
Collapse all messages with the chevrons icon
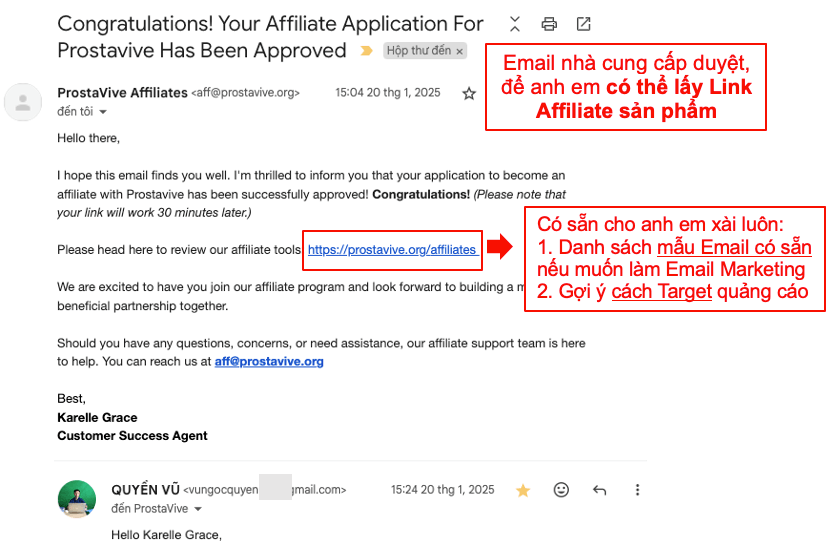coord(515,24)
